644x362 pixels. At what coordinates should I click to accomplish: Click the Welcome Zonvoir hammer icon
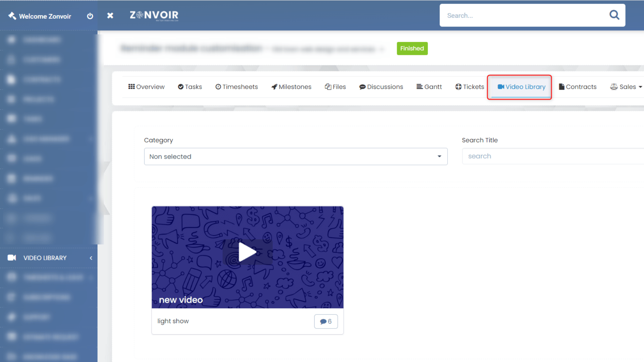pyautogui.click(x=12, y=16)
